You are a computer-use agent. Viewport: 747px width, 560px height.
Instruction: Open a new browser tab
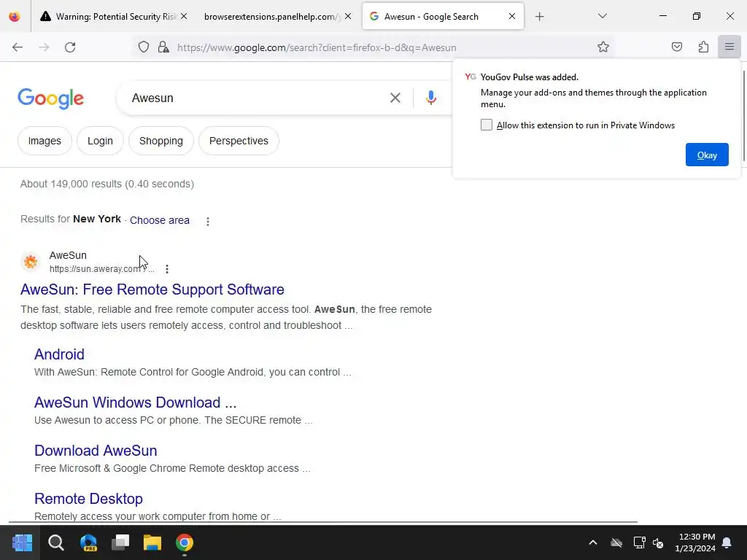coord(539,17)
